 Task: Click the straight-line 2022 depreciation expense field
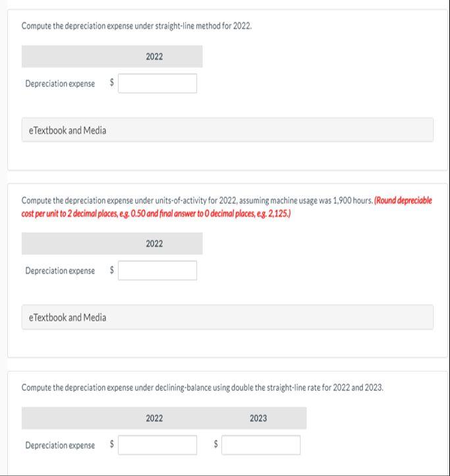[x=157, y=84]
